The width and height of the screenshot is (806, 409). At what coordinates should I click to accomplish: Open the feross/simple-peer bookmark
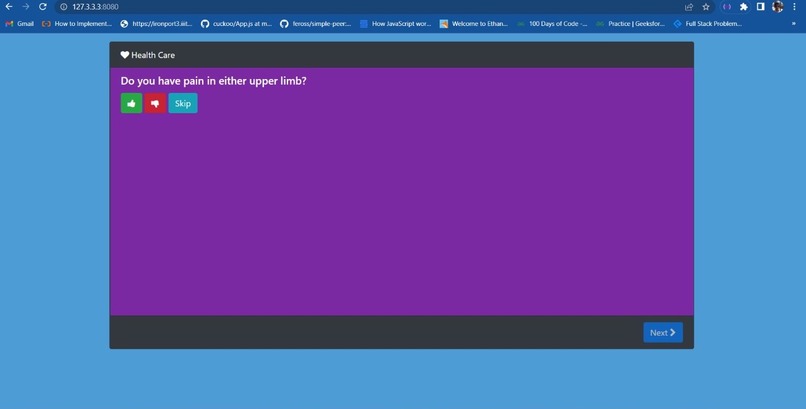click(316, 24)
